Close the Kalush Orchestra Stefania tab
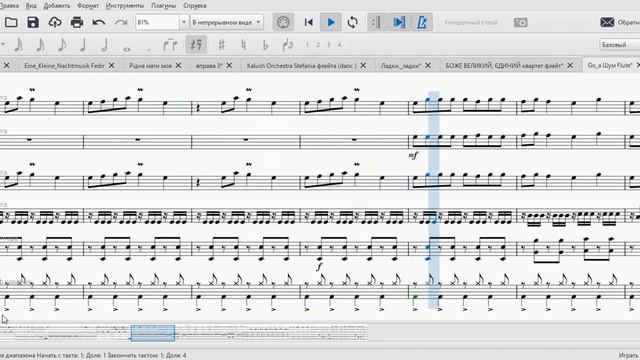Viewport: 640px width, 360px height. (363, 65)
